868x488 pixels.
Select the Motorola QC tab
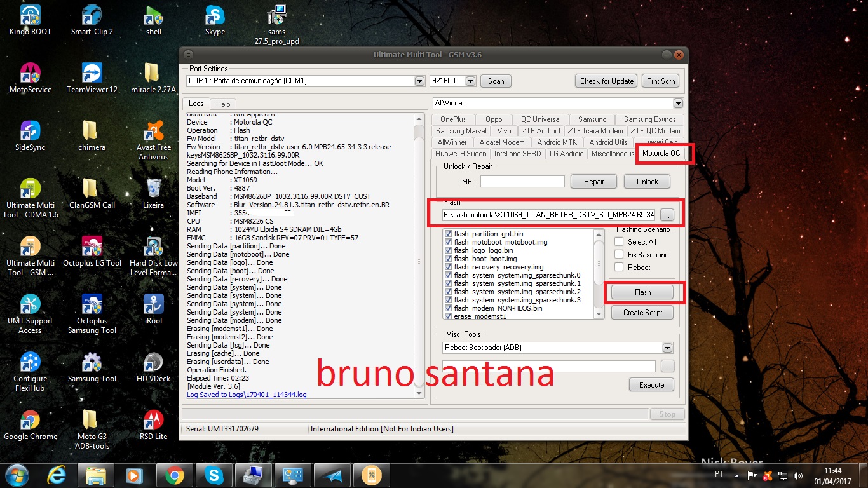(x=661, y=154)
